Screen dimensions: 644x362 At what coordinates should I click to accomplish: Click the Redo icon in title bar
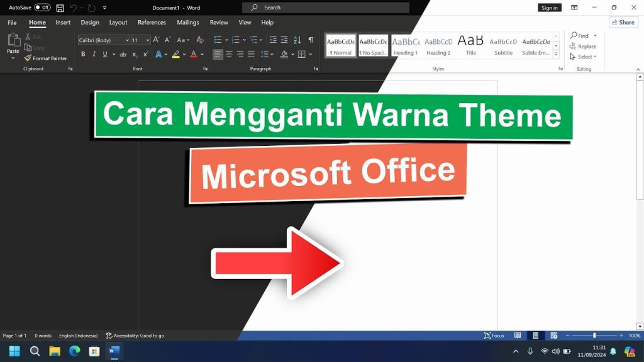tap(92, 8)
